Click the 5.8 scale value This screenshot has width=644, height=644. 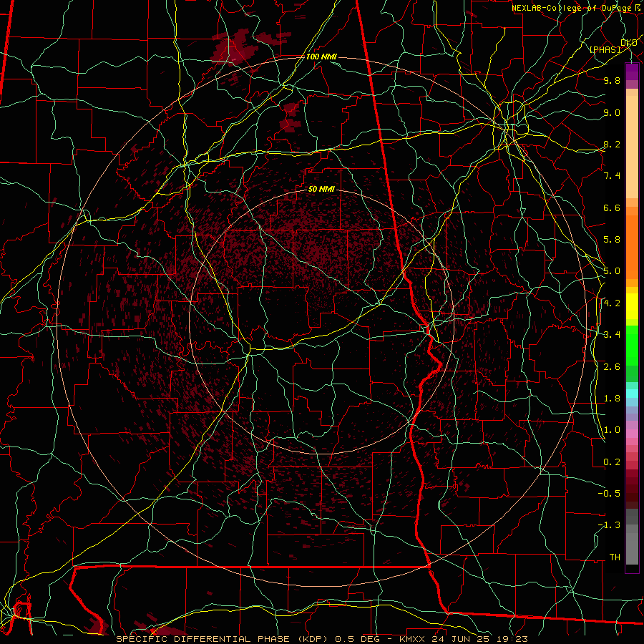[x=612, y=240]
